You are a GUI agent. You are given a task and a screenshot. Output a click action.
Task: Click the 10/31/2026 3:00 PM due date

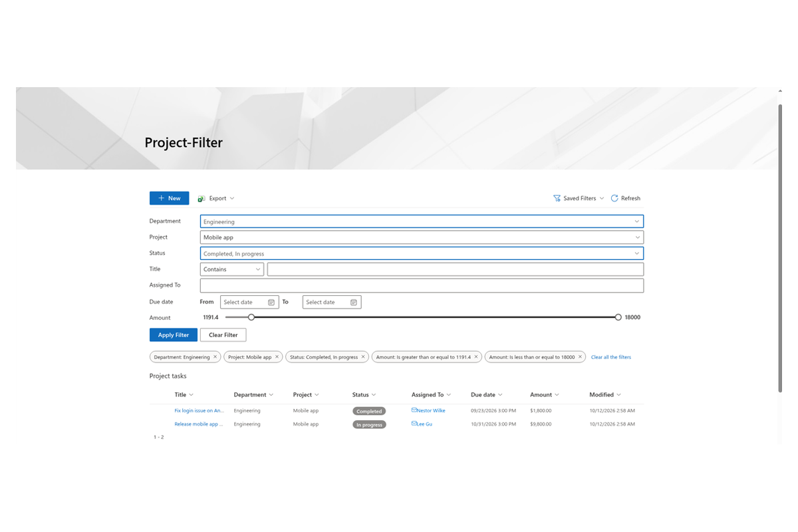click(493, 424)
